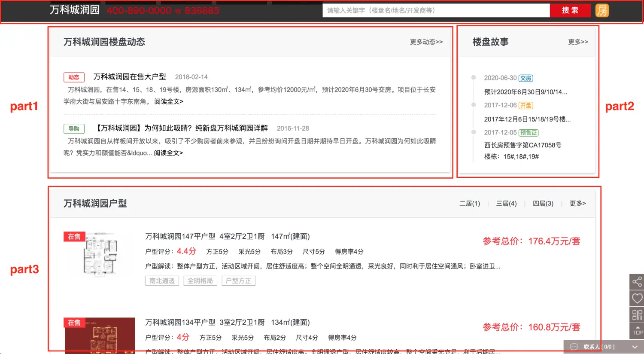Open the share icon in side toolbar

(637, 282)
